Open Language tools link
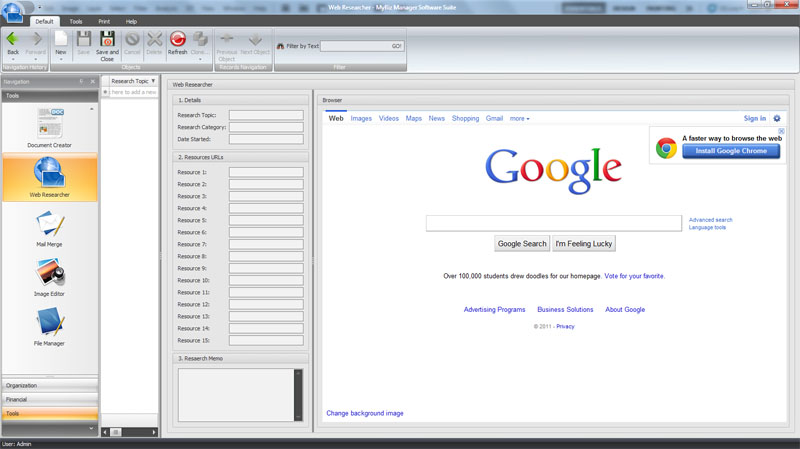 coord(707,228)
